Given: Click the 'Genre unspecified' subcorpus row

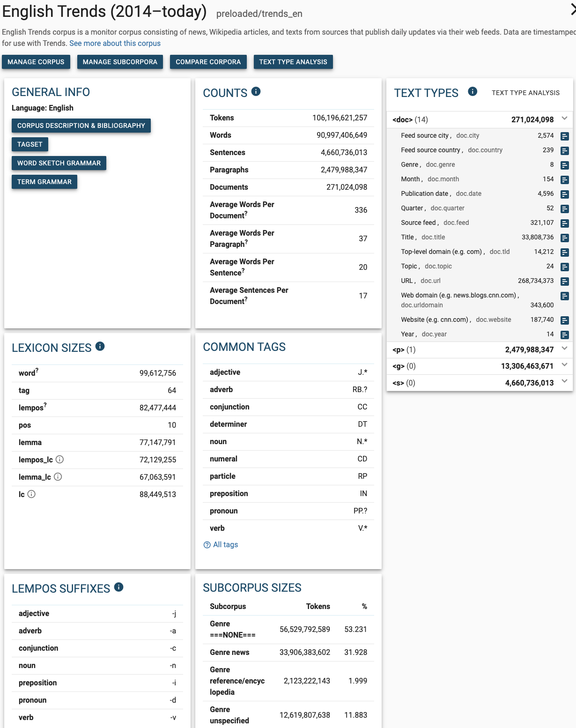Looking at the screenshot, I should point(288,715).
